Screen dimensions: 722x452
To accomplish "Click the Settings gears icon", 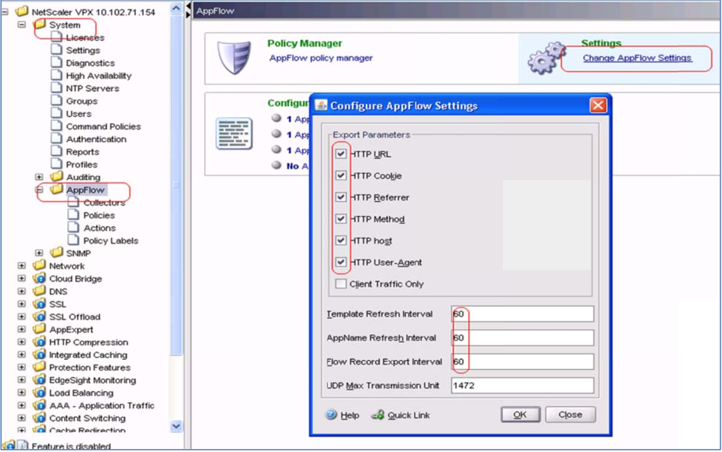I will pos(547,58).
